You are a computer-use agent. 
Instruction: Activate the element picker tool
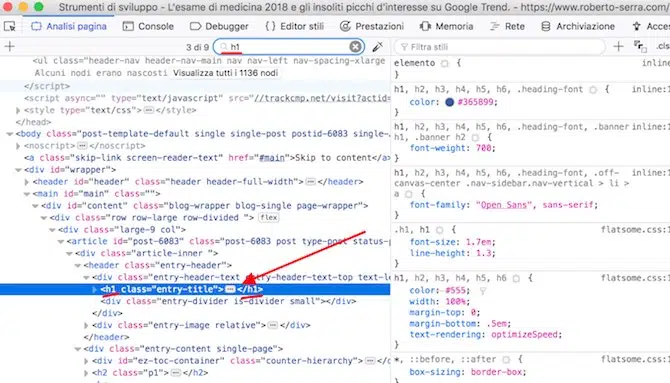tap(9, 27)
